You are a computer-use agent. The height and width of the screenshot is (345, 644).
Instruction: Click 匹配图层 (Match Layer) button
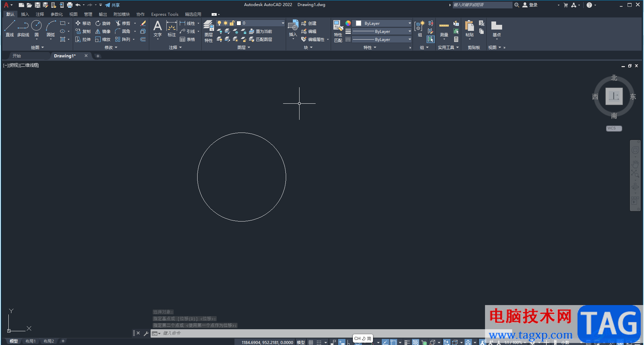(x=261, y=39)
